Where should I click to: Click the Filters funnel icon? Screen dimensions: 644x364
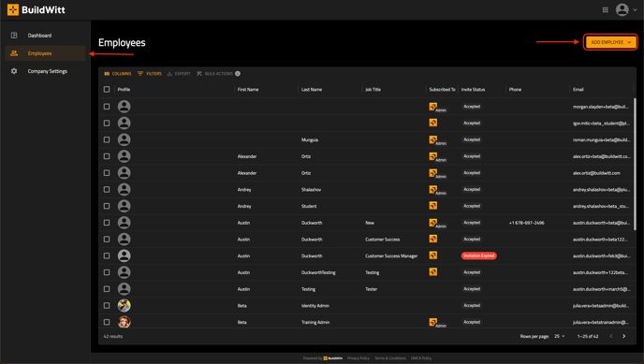(140, 74)
